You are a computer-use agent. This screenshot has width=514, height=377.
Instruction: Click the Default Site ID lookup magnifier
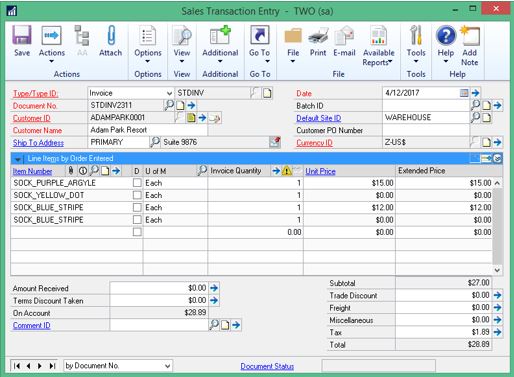476,117
